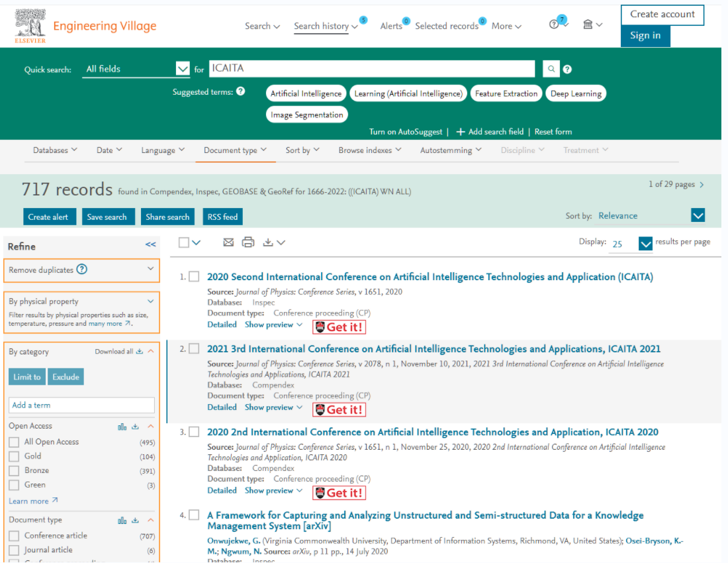Collapse the Open Access facet
This screenshot has width=728, height=563.
[x=150, y=426]
